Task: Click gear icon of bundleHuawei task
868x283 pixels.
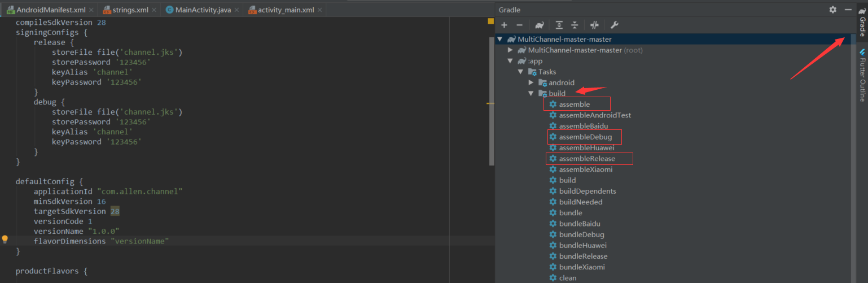Action: coord(553,245)
